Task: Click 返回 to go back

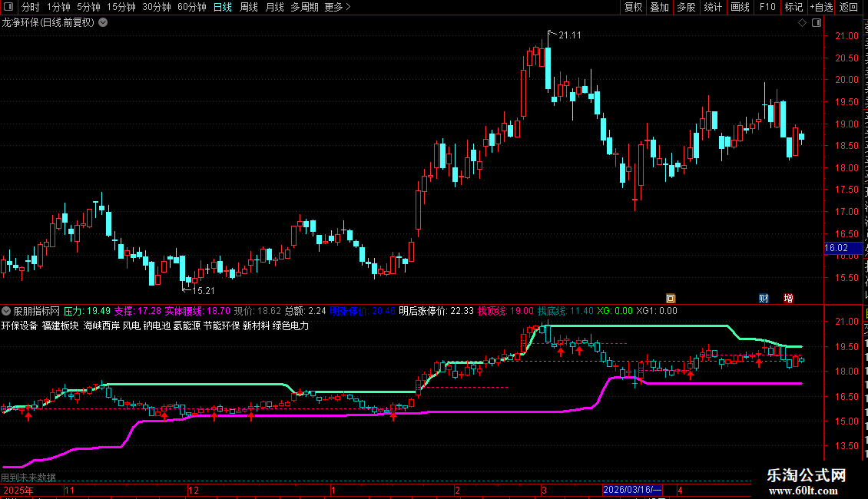Action: click(x=849, y=7)
